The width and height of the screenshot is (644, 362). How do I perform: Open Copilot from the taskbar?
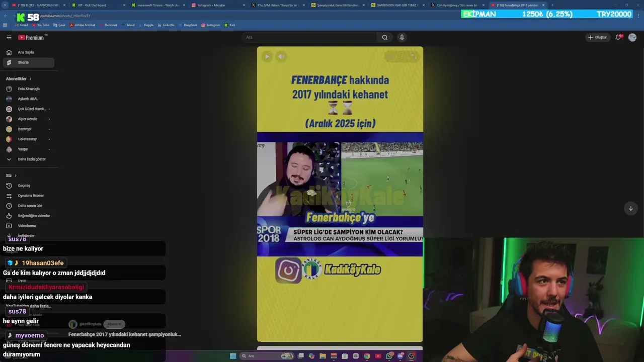coord(312,356)
